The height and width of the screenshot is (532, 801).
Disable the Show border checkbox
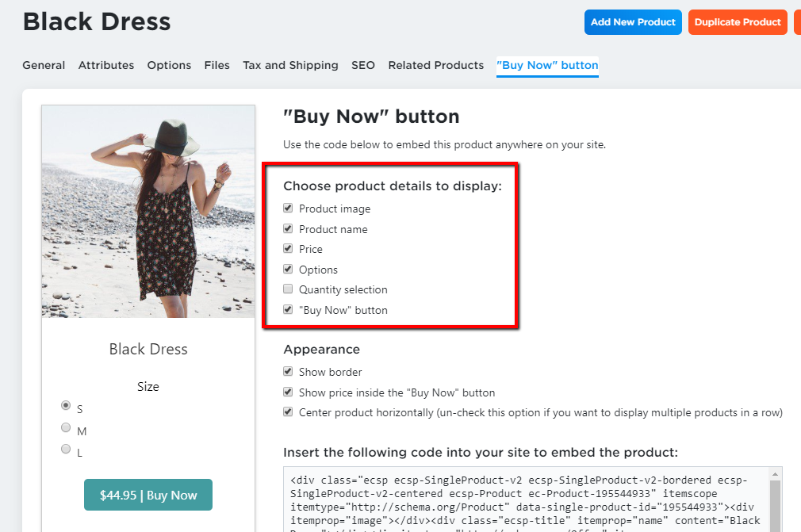coord(288,371)
